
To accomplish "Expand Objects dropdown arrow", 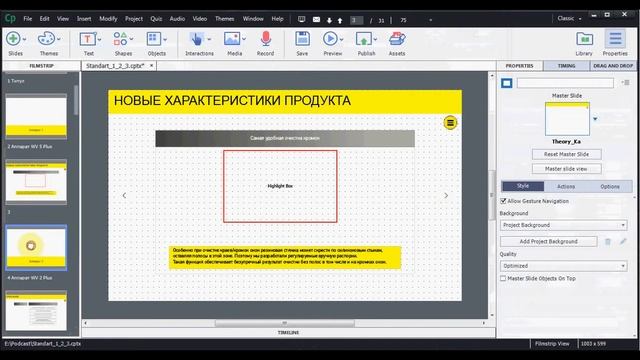I will [165, 40].
